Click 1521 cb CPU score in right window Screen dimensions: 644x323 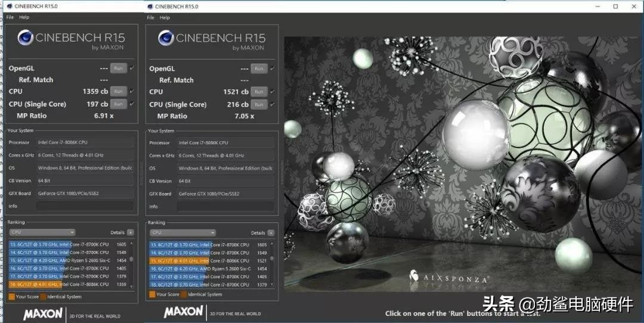pos(236,92)
